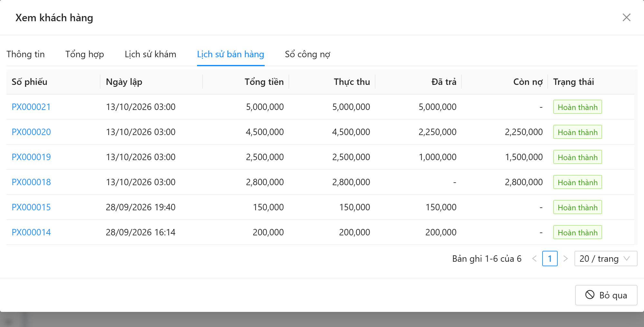Select page 1 in pagination
Image resolution: width=644 pixels, height=327 pixels.
[x=550, y=259]
